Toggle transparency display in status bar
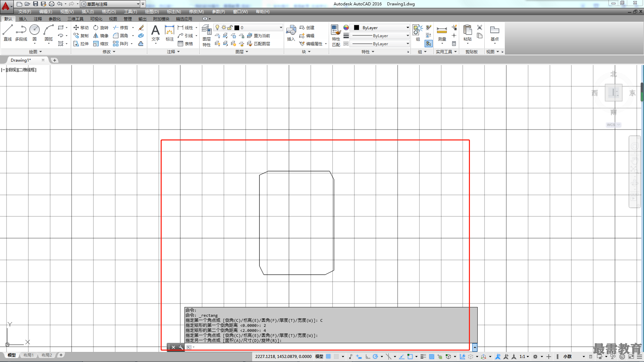This screenshot has width=644, height=362. click(432, 357)
